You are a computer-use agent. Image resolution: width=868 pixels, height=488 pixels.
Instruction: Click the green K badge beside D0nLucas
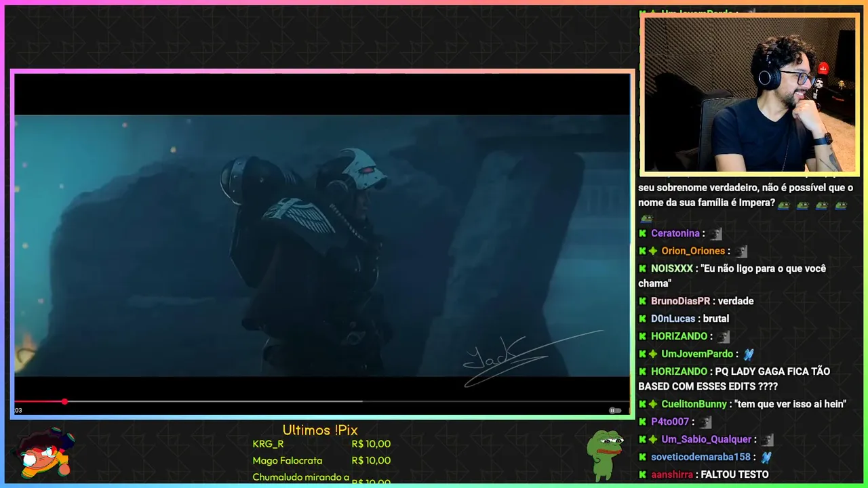point(642,319)
